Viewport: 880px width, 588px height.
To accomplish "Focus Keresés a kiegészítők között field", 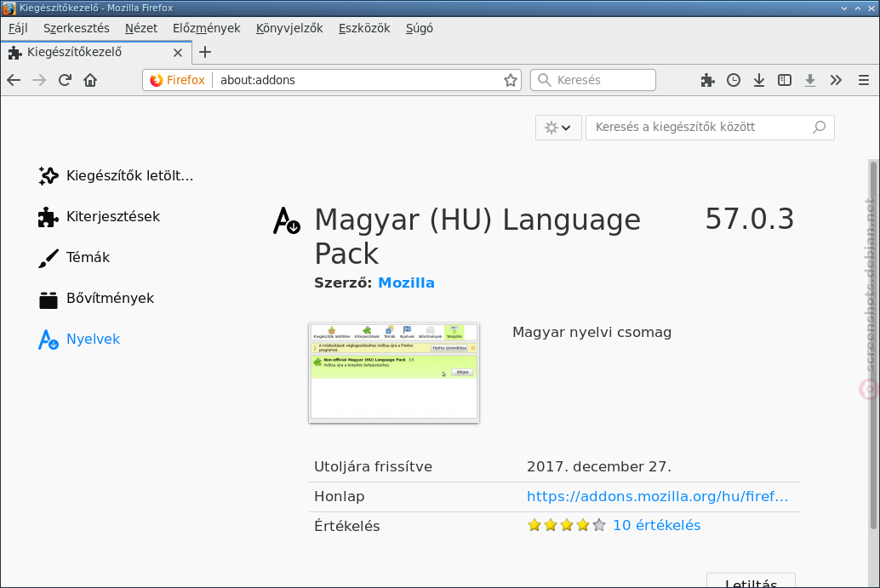I will click(x=710, y=128).
